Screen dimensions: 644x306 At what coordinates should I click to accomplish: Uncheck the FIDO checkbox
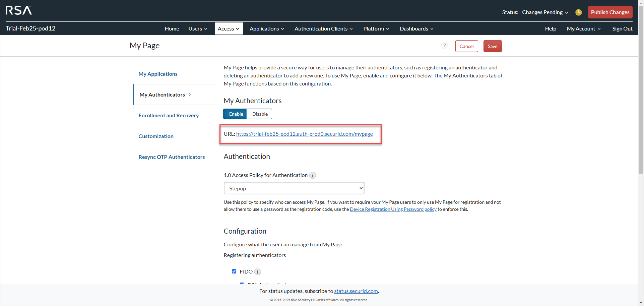pyautogui.click(x=234, y=271)
